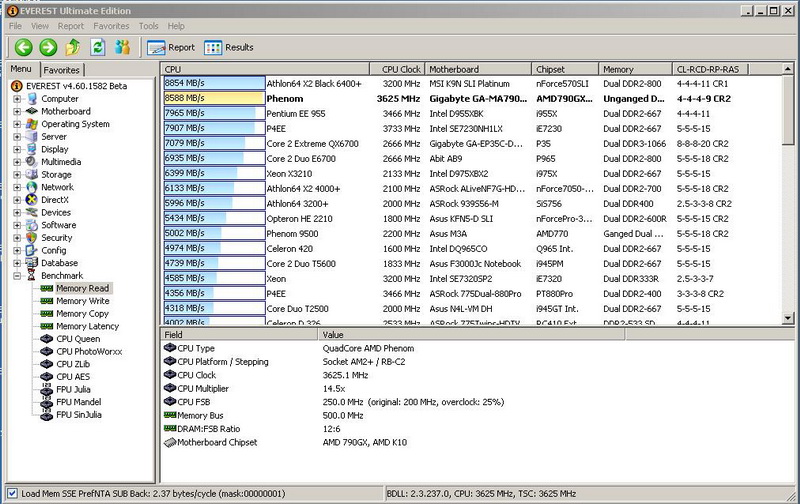
Task: Open the Tools menu
Action: 148,26
